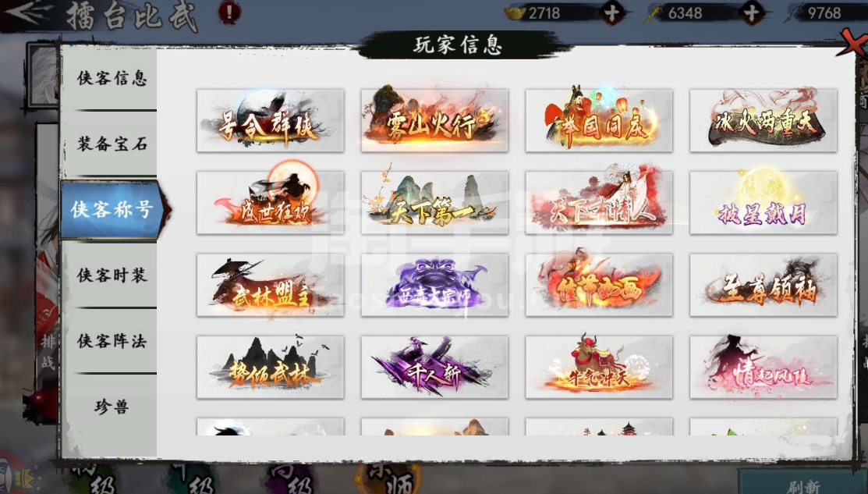Choose the 千人斩 title badge

click(x=434, y=367)
